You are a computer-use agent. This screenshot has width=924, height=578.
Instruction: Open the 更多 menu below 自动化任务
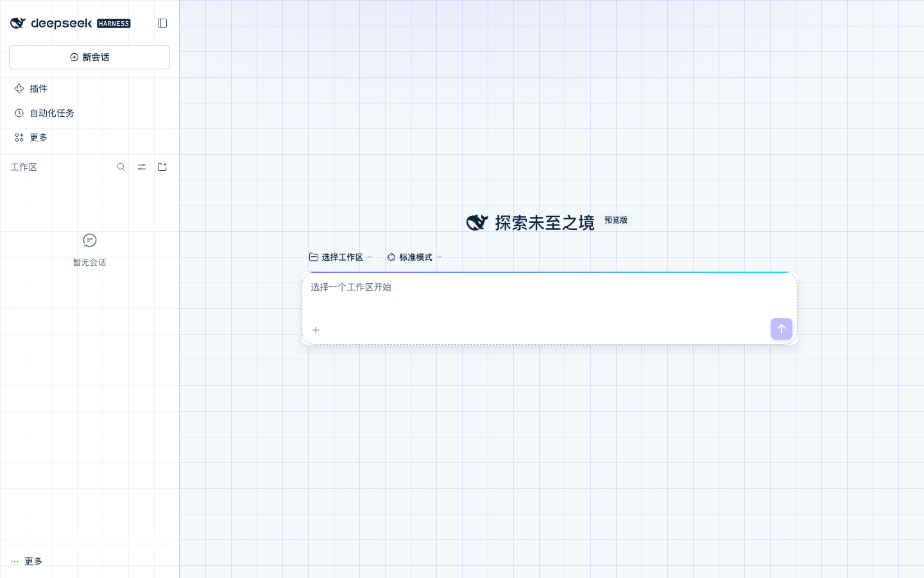89,137
